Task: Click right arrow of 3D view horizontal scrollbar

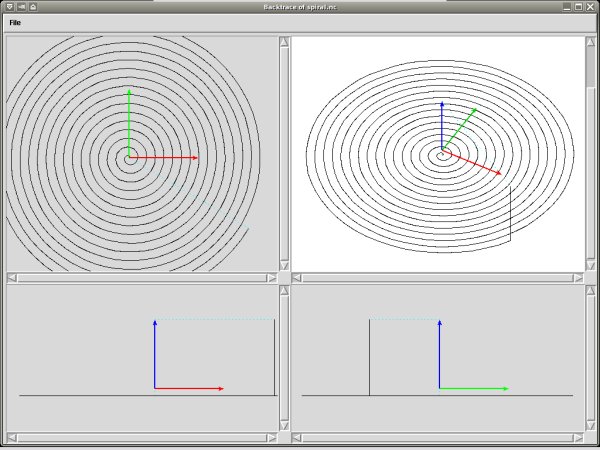Action: click(578, 278)
